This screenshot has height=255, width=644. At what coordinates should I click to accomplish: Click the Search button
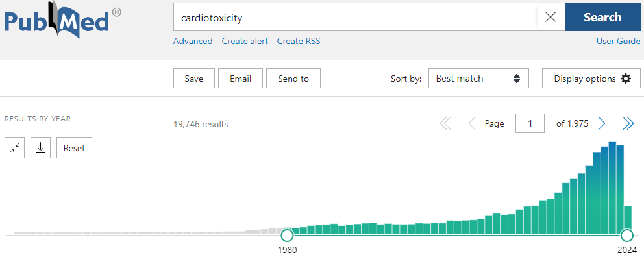click(602, 18)
